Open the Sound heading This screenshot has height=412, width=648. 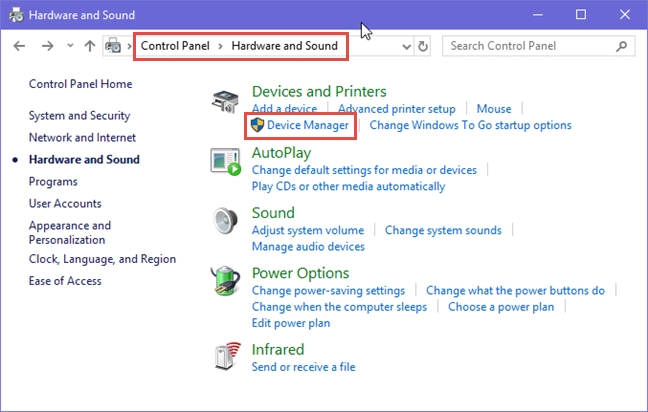tap(273, 213)
